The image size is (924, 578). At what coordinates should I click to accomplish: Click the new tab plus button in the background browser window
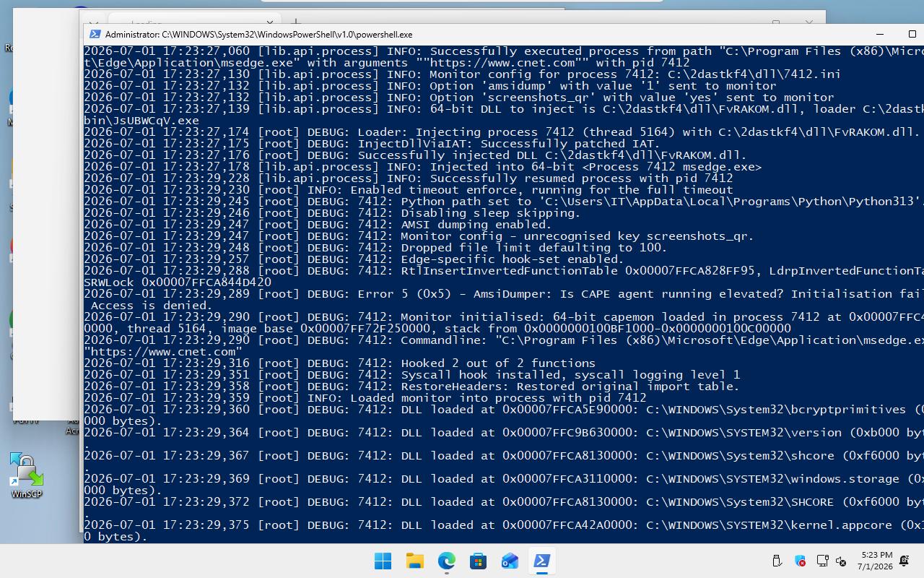[x=296, y=23]
